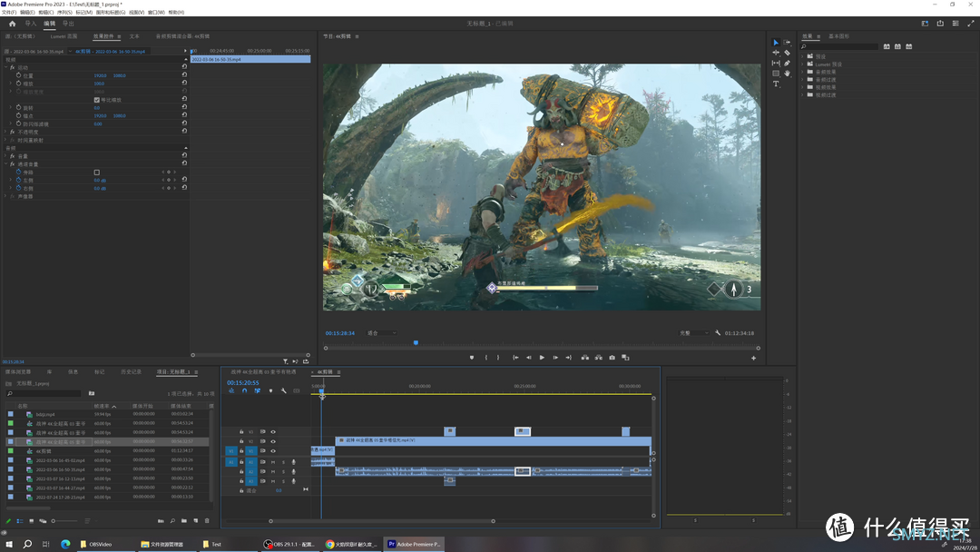Image resolution: width=980 pixels, height=552 pixels.
Task: Switch to the 基本图形 tab
Action: pos(838,36)
